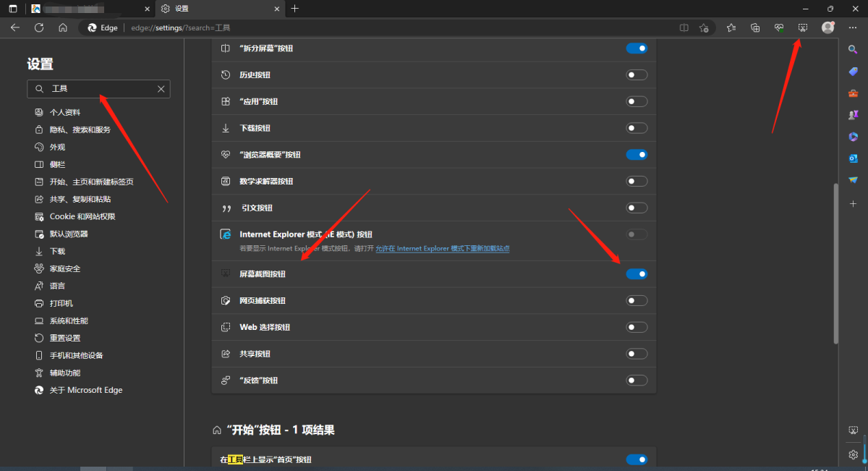Open 辅助功能 settings section
The width and height of the screenshot is (868, 471).
click(x=58, y=373)
